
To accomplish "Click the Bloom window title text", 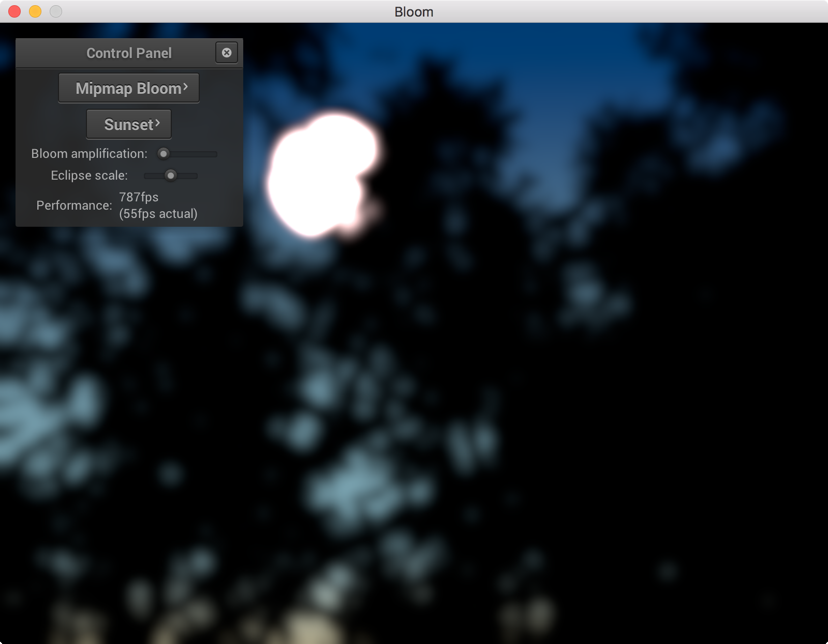I will [413, 12].
